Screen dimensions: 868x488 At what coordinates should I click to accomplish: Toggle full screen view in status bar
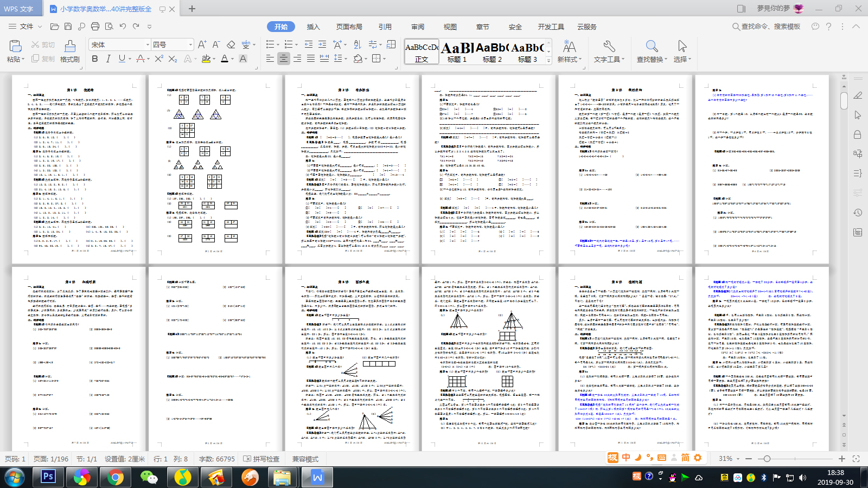(x=856, y=459)
